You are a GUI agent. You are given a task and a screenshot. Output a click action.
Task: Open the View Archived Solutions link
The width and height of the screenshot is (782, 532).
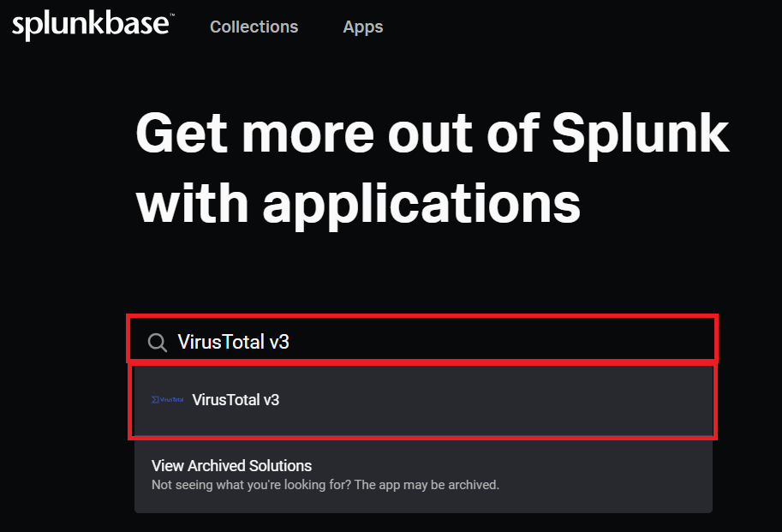coord(231,466)
